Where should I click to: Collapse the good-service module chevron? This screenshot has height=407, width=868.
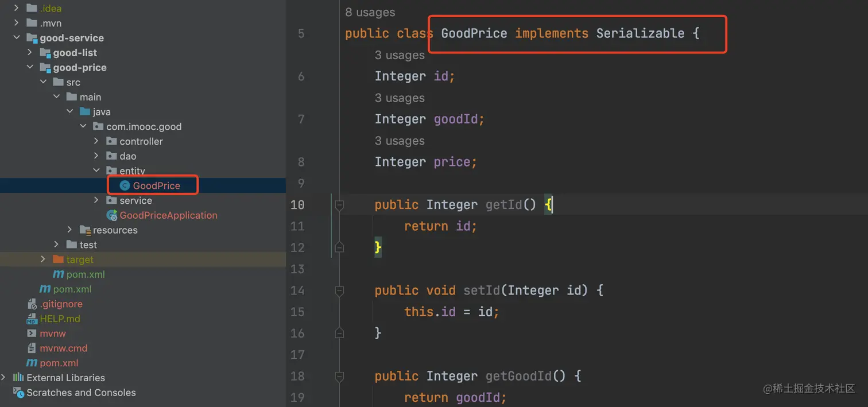tap(16, 38)
